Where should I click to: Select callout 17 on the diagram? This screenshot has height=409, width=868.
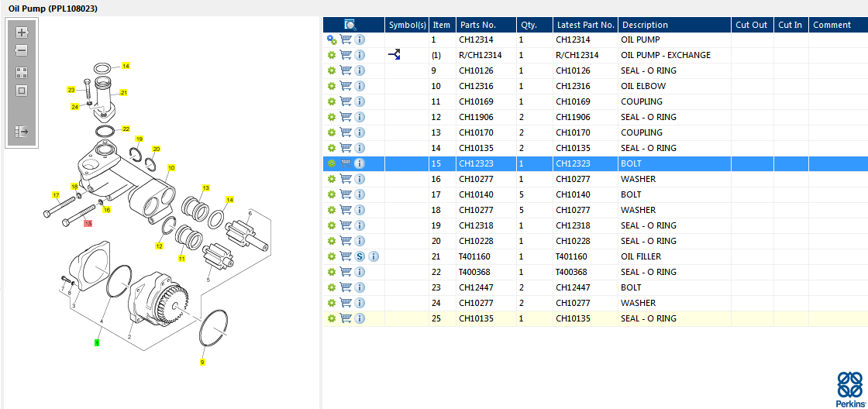pos(55,194)
